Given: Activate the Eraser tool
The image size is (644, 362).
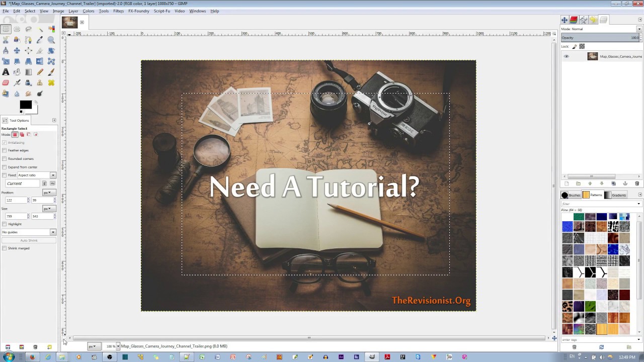Looking at the screenshot, I should click(x=5, y=82).
